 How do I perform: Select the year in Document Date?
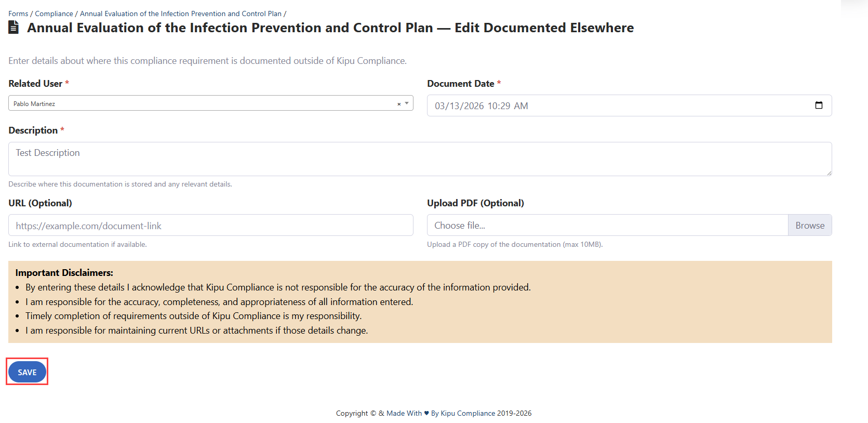[x=474, y=106]
